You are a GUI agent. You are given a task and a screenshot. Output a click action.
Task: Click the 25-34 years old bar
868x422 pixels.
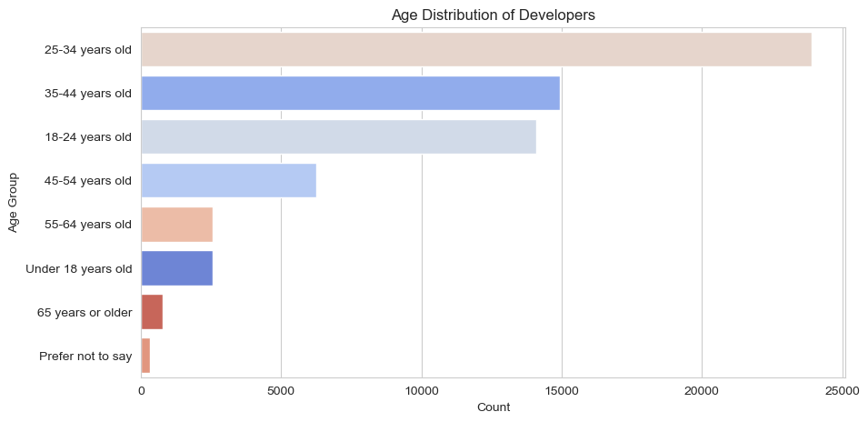click(476, 49)
